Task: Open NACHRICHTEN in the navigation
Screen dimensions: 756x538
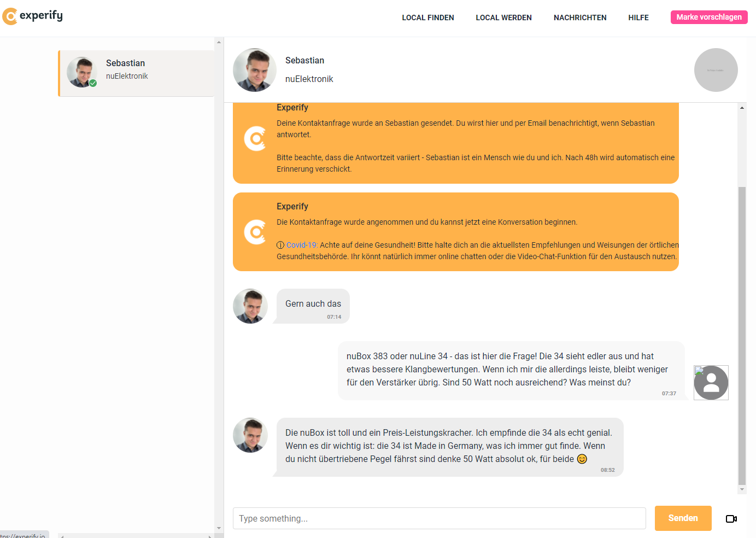Action: (x=580, y=17)
